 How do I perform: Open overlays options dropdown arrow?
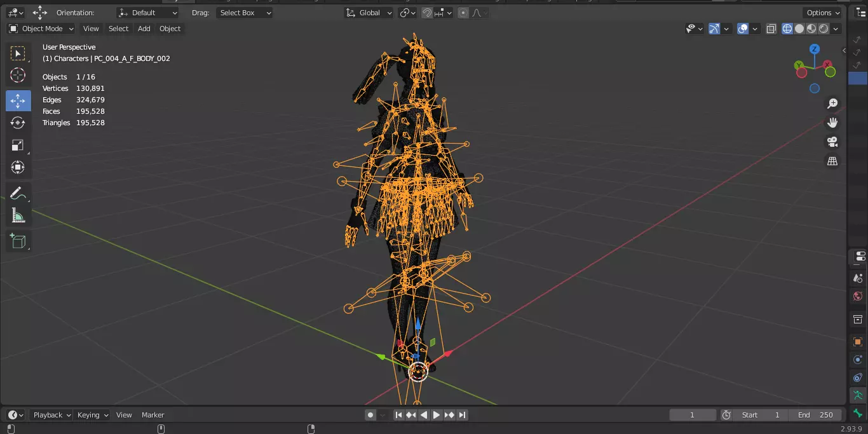click(x=755, y=29)
